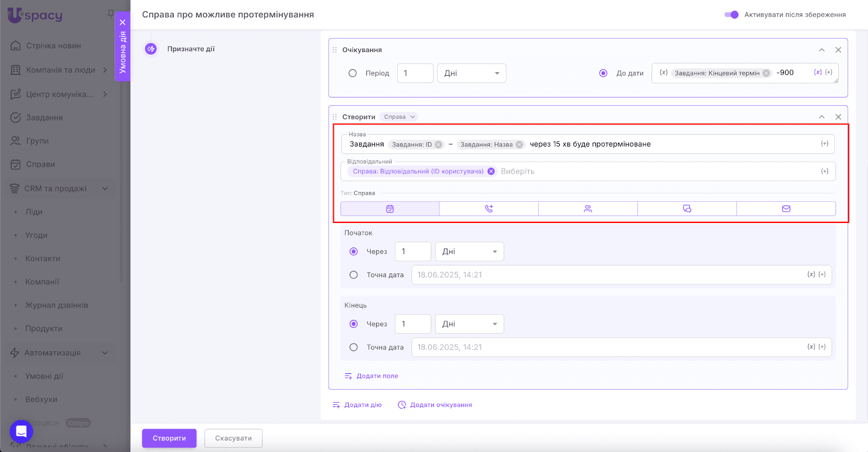The width and height of the screenshot is (868, 452).
Task: Select the phone call case type icon
Action: [x=488, y=209]
